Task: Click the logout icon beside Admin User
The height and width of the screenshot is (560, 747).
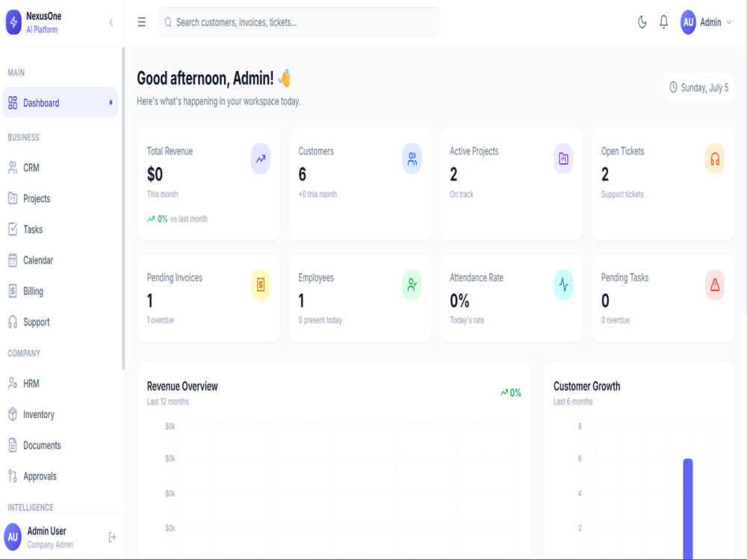Action: coord(112,537)
